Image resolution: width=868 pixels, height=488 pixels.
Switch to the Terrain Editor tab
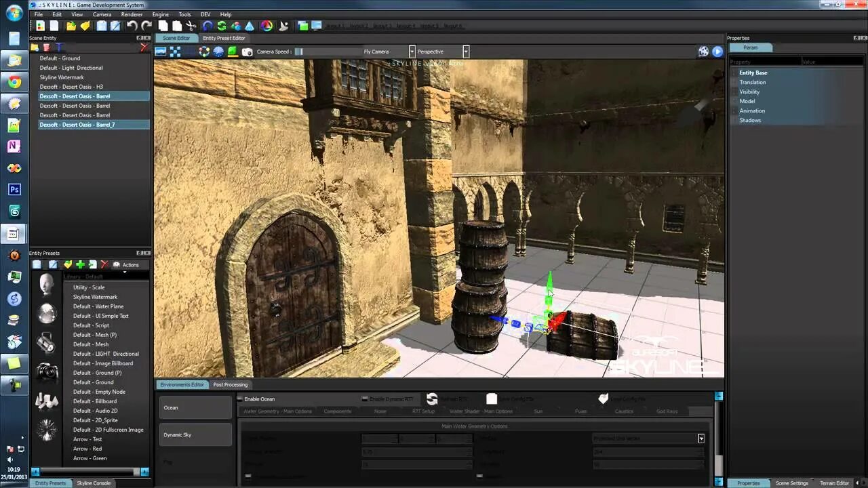[x=834, y=483]
